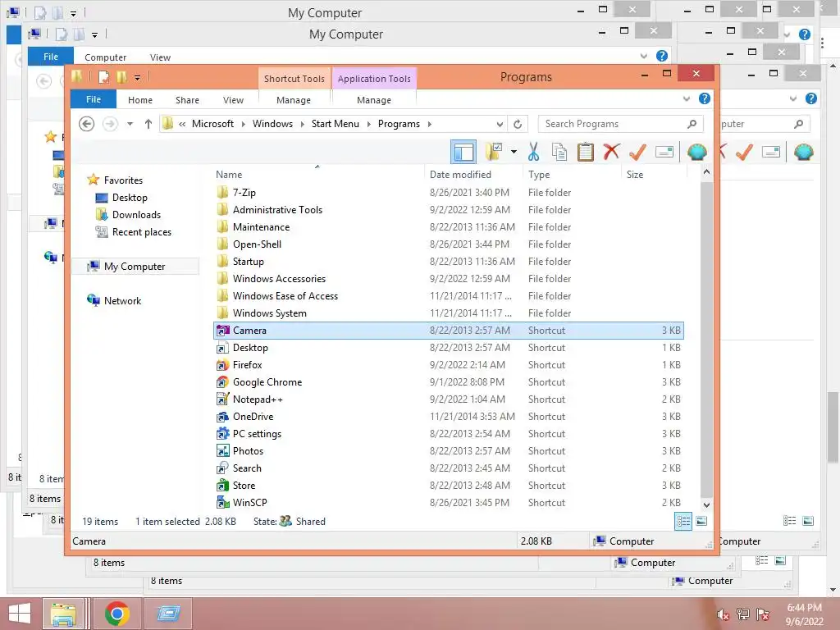Click Start Menu in the address breadcrumb
Screen dimensions: 840x630
pos(336,124)
